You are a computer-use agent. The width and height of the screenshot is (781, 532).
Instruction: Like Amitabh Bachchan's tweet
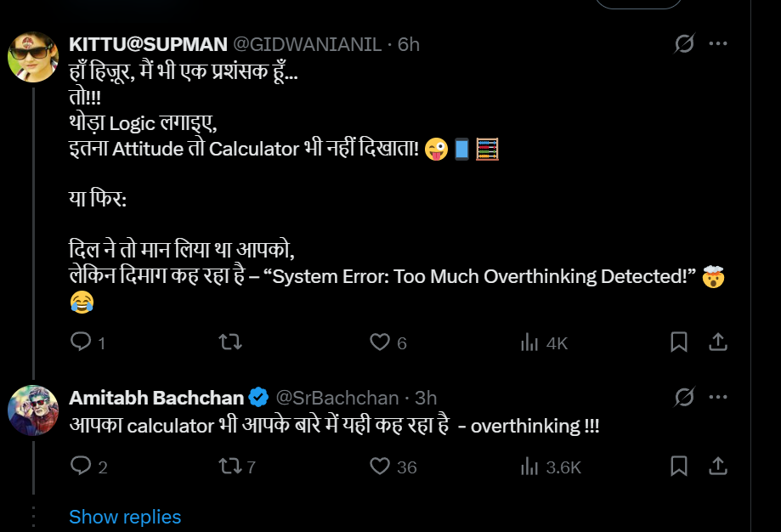tap(380, 466)
